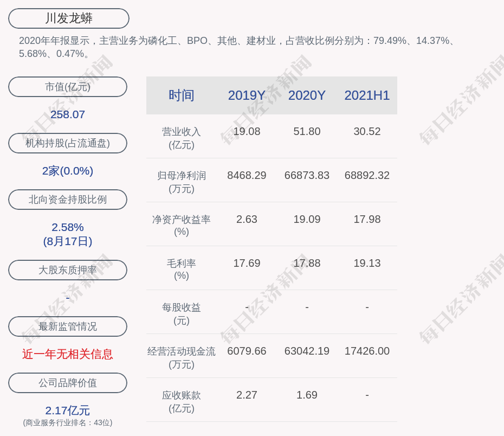This screenshot has height=436, width=504.
Task: Click the 公司品牌价值 pill
Action: tap(68, 383)
